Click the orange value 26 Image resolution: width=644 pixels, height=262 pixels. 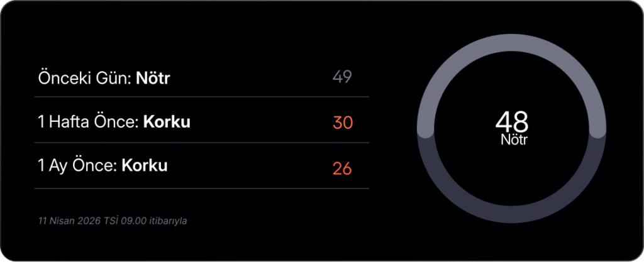click(343, 168)
